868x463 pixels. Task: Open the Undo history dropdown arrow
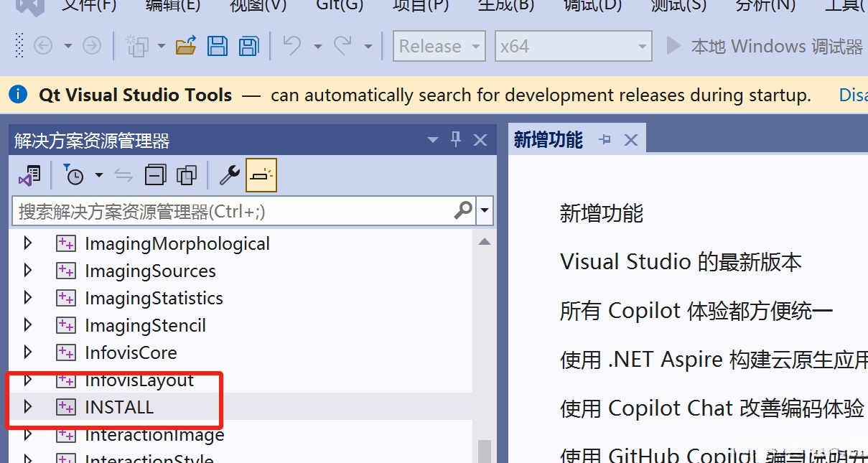317,47
